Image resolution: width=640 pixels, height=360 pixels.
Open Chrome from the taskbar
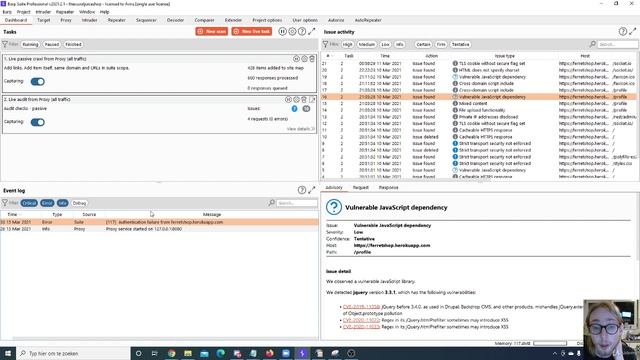pos(171,353)
